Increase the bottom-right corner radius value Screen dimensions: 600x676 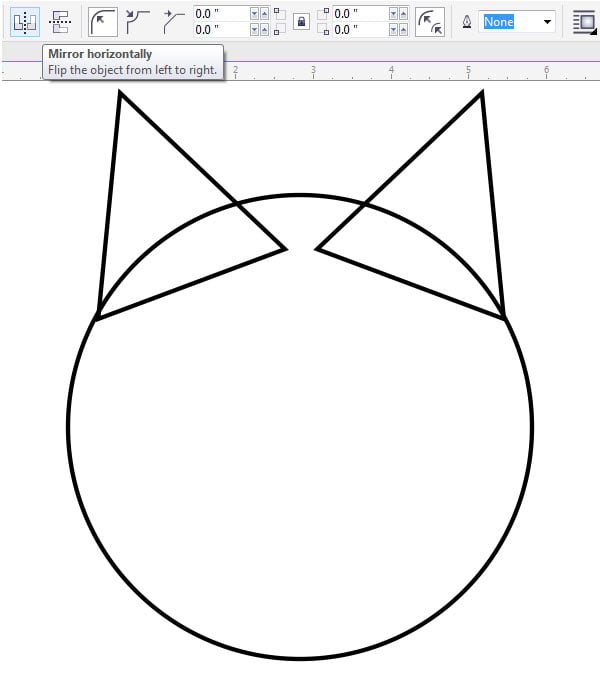pyautogui.click(x=403, y=30)
